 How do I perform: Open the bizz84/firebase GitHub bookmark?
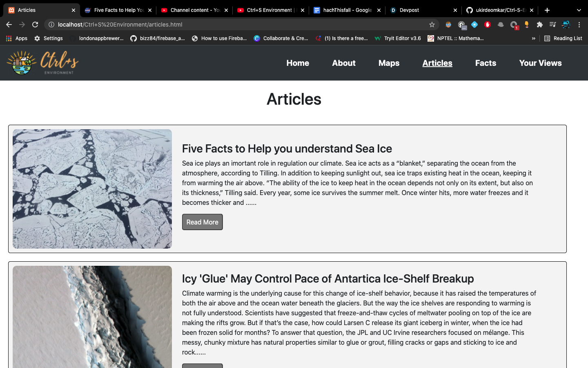coord(158,38)
